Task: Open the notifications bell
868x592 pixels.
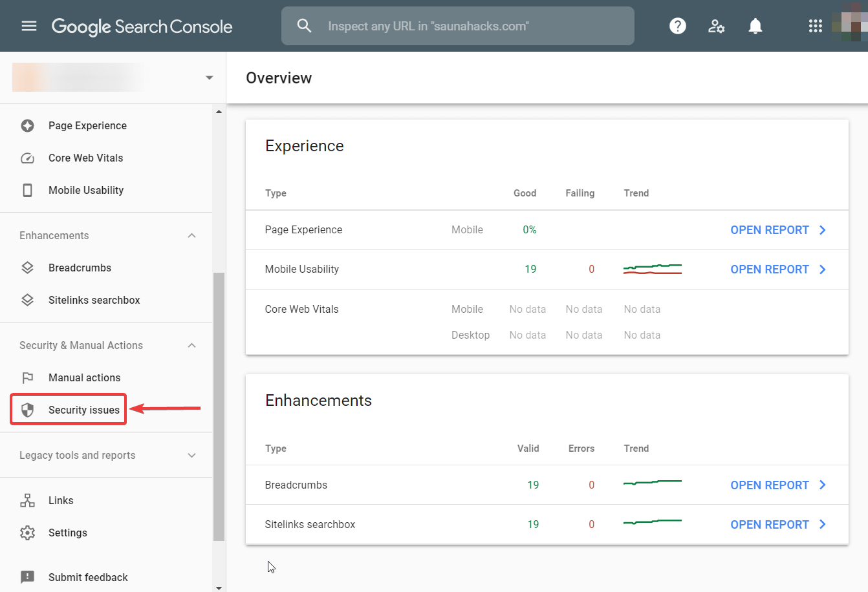Action: coord(755,26)
